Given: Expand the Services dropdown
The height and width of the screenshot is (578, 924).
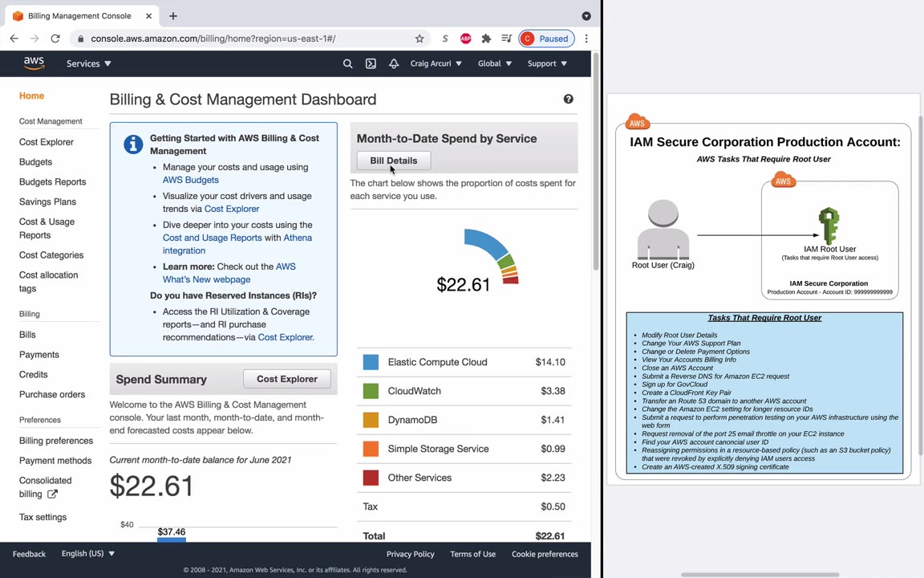Looking at the screenshot, I should (88, 63).
